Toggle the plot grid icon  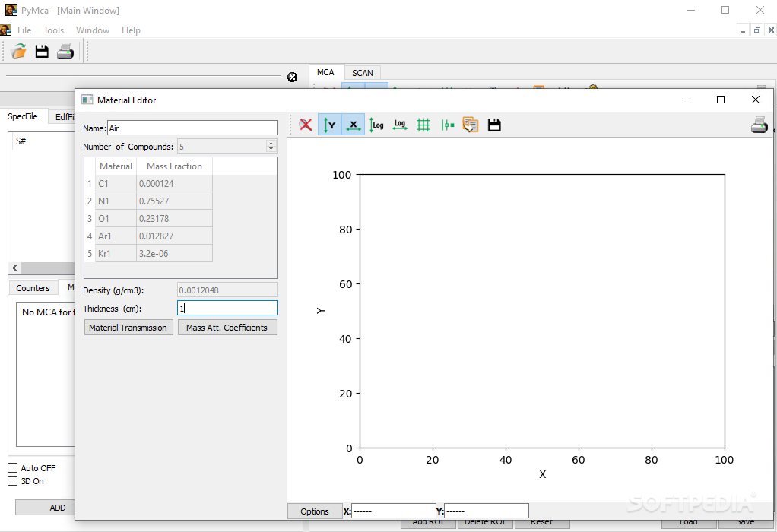[x=423, y=125]
